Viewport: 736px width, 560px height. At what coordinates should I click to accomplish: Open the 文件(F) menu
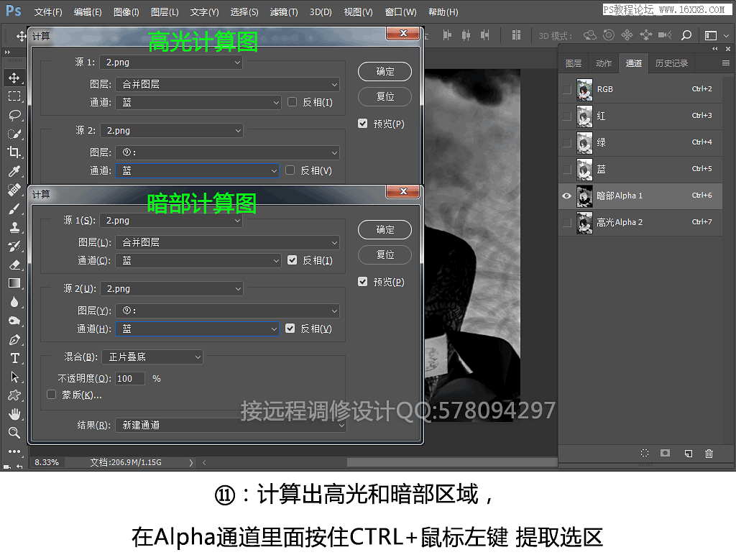48,12
